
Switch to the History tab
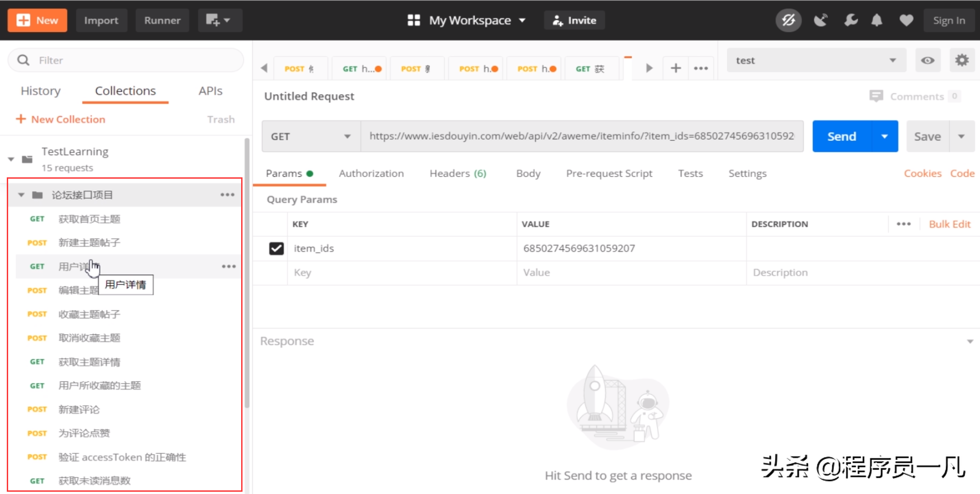click(41, 91)
